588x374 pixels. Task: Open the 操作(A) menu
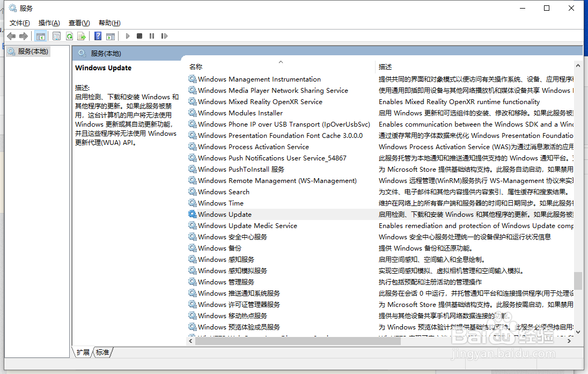pos(49,23)
